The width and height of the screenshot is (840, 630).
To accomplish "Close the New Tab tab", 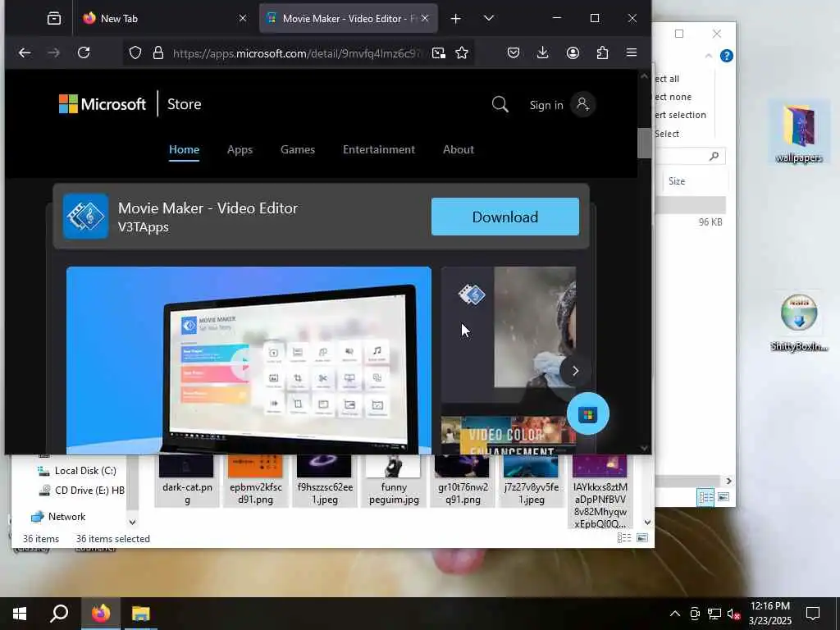I will point(243,18).
